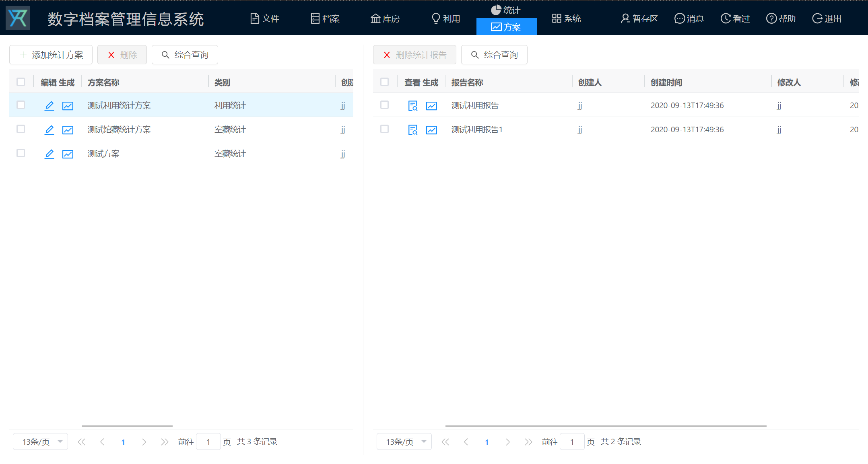Click the plans 删除 button

(122, 55)
